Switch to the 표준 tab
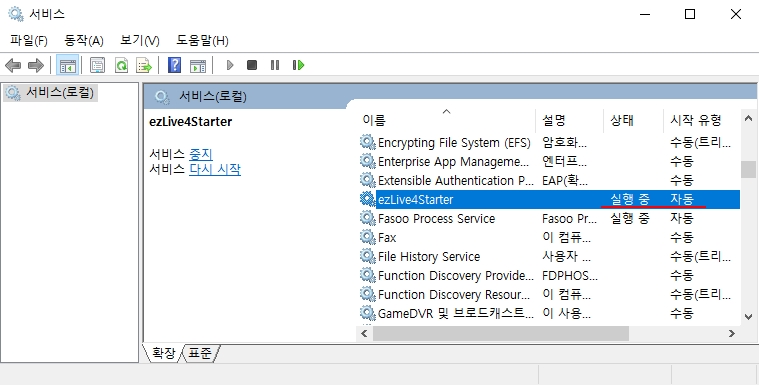Screen dimensions: 759x385 (x=200, y=354)
